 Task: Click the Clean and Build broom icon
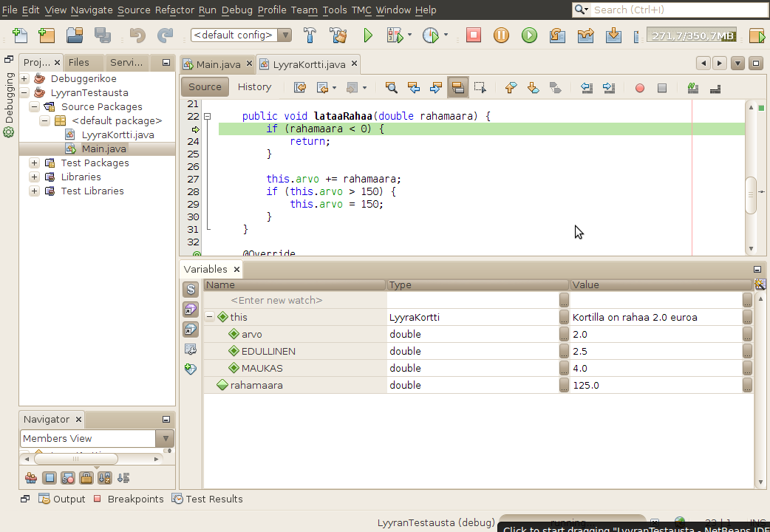[338, 35]
